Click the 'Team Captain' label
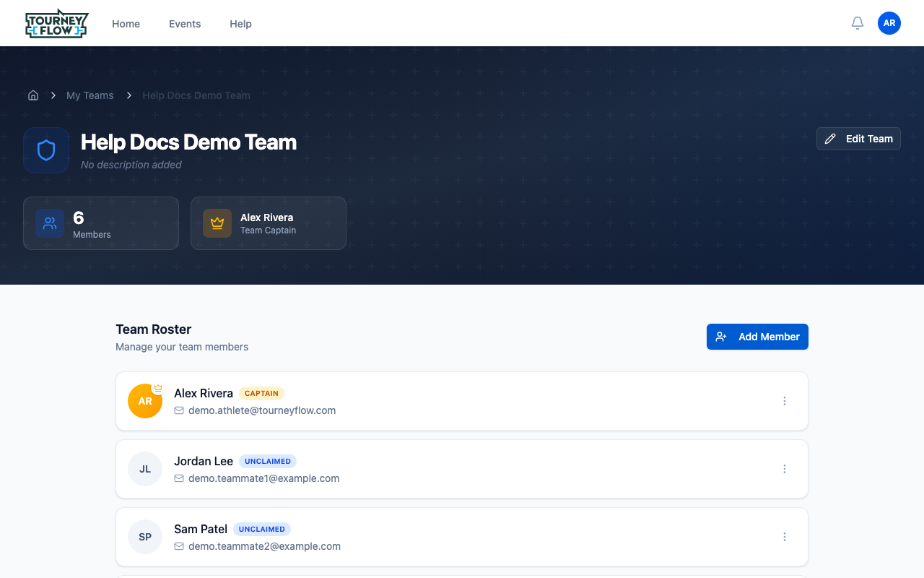Image resolution: width=924 pixels, height=578 pixels. (268, 230)
